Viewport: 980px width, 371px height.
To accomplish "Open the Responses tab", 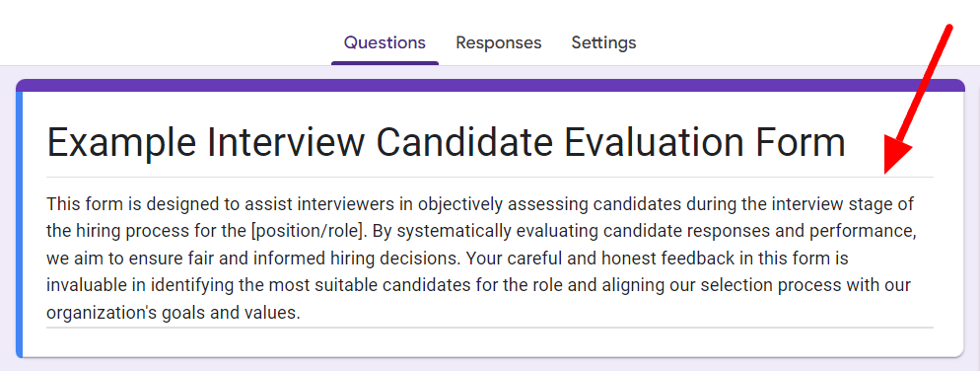I will (x=498, y=42).
